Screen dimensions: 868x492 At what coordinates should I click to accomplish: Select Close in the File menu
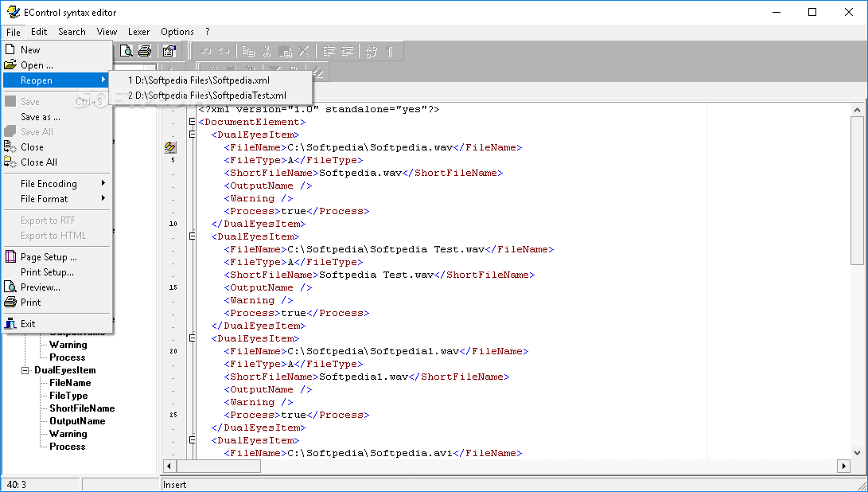(57, 146)
